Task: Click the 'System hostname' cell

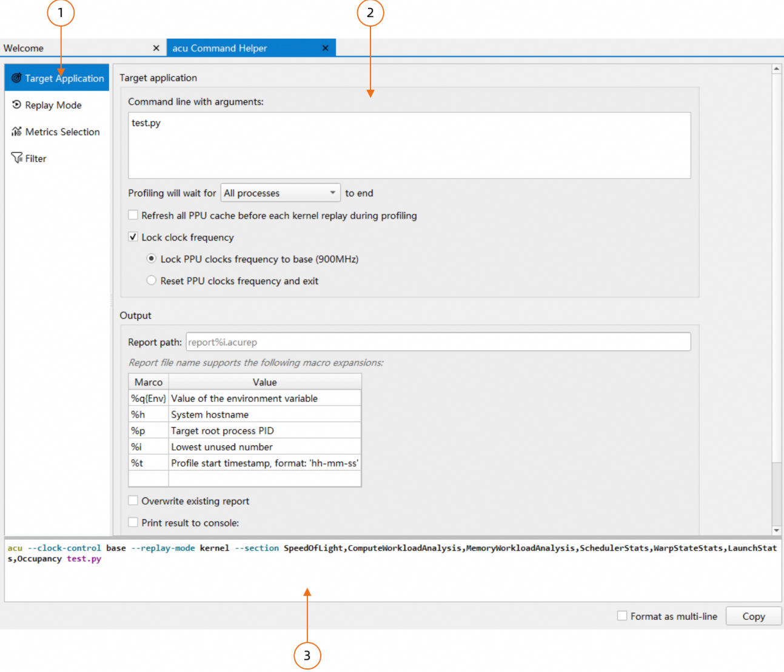Action: pos(265,414)
